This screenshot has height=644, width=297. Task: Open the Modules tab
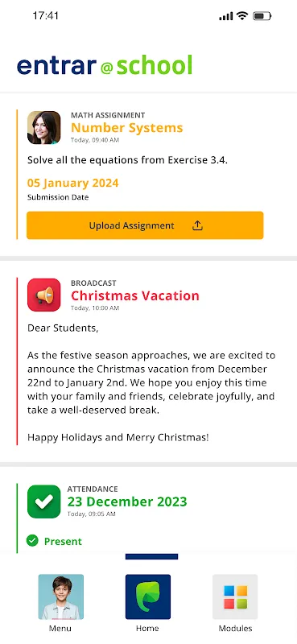tap(235, 602)
